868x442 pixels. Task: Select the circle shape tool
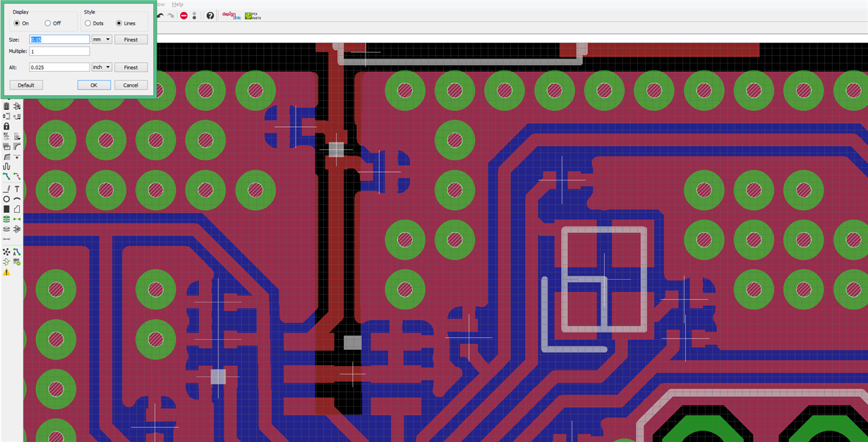(x=6, y=199)
